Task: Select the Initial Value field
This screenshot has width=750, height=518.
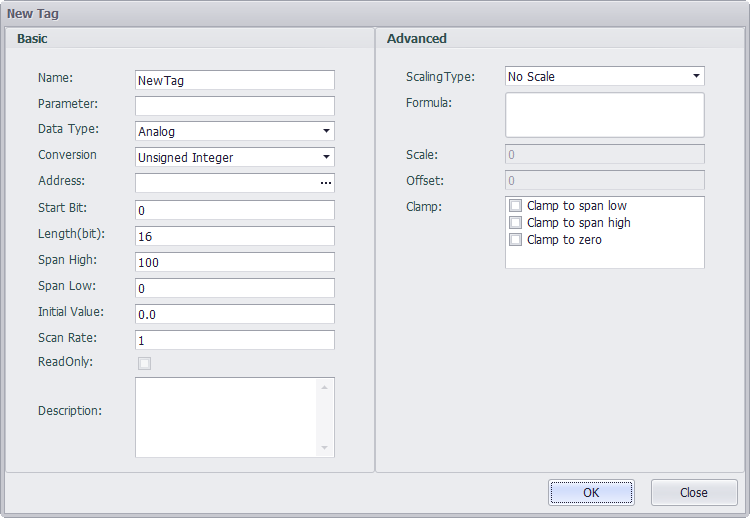Action: pos(234,314)
